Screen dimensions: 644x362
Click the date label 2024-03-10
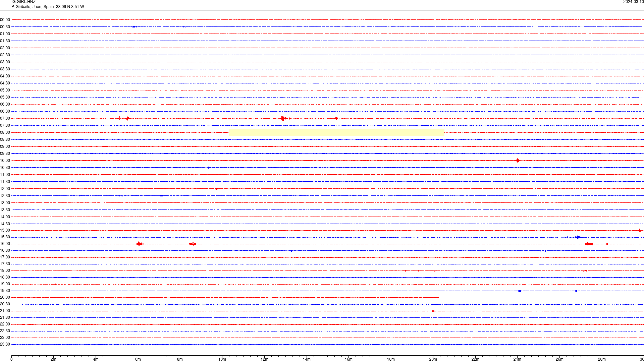tap(633, 2)
